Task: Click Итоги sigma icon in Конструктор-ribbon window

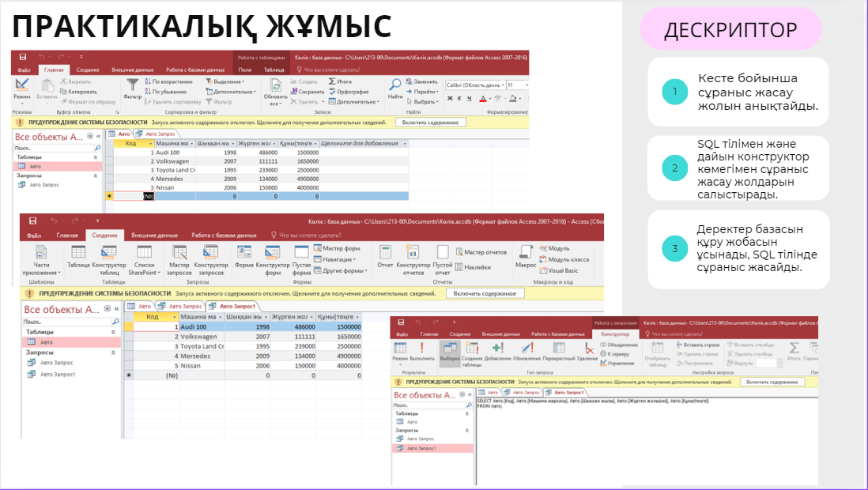Action: [794, 348]
